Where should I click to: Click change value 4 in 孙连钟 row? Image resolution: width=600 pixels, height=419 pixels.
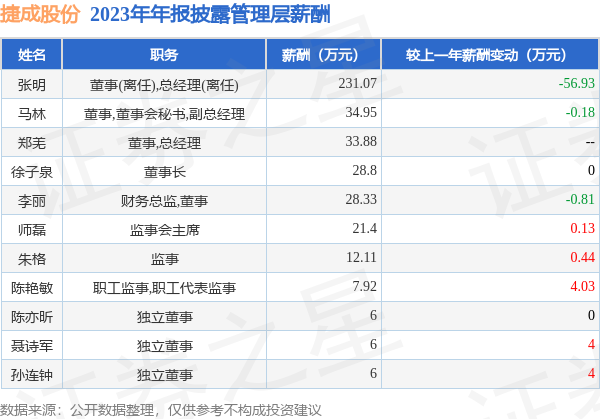(x=591, y=374)
